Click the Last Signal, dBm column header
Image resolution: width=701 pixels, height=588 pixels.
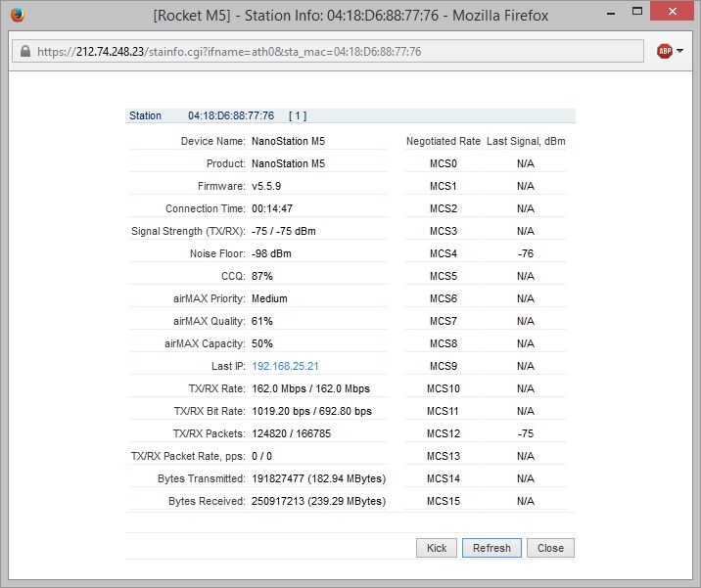coord(526,141)
